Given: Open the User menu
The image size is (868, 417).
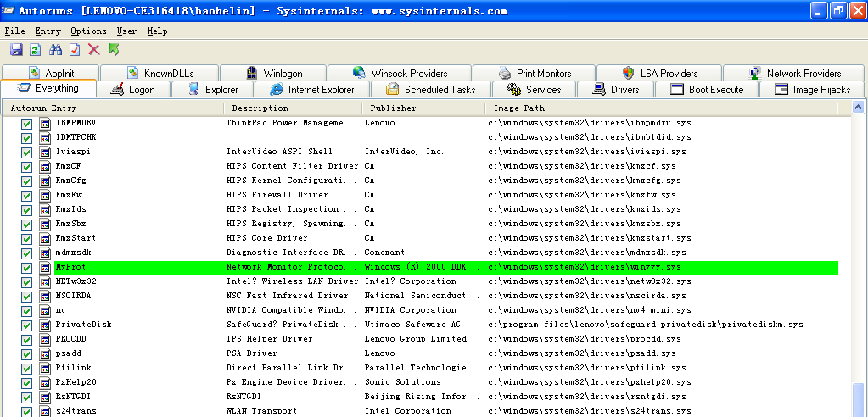Looking at the screenshot, I should (126, 31).
